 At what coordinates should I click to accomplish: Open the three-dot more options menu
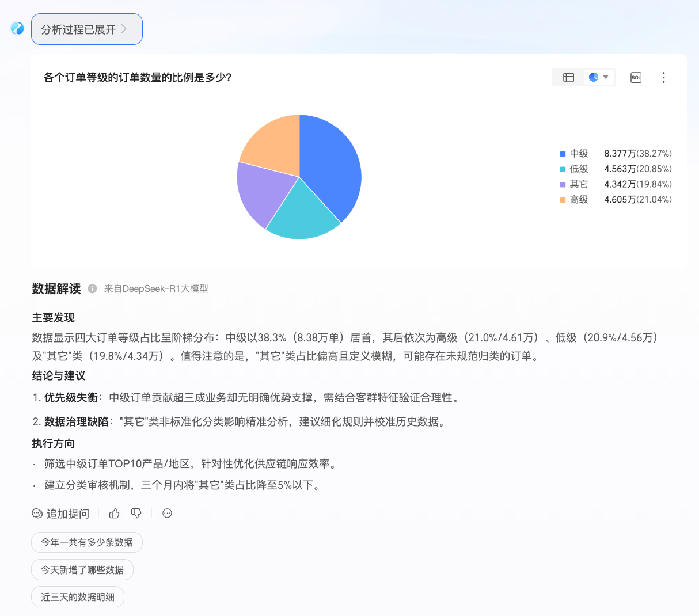(663, 77)
